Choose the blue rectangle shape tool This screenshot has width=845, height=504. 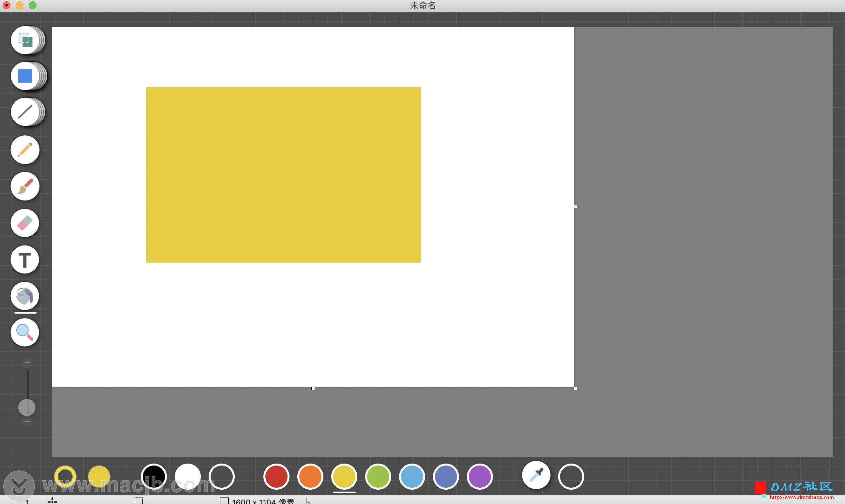click(25, 76)
